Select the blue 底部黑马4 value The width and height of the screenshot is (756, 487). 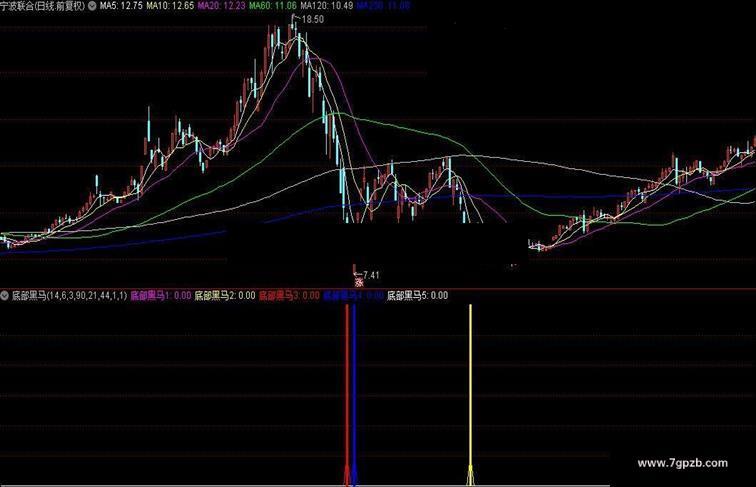click(x=353, y=296)
